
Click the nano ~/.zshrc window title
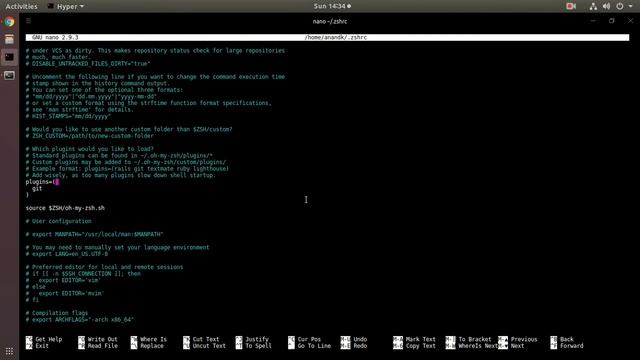point(330,21)
